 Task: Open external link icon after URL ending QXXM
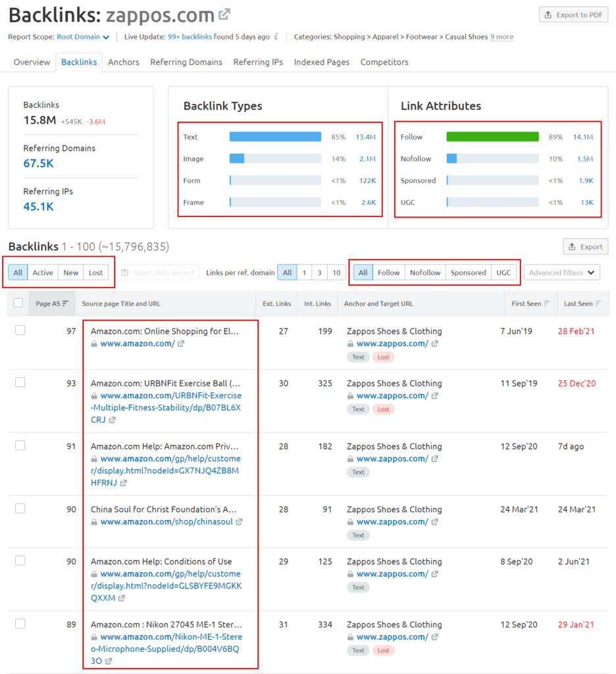[122, 598]
